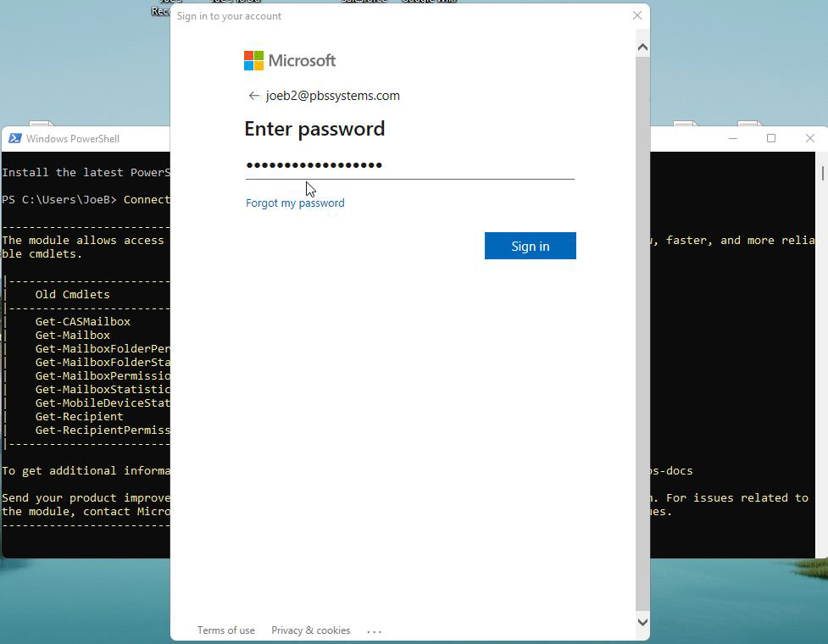828x644 pixels.
Task: Open the Forgot my password link
Action: [x=295, y=203]
